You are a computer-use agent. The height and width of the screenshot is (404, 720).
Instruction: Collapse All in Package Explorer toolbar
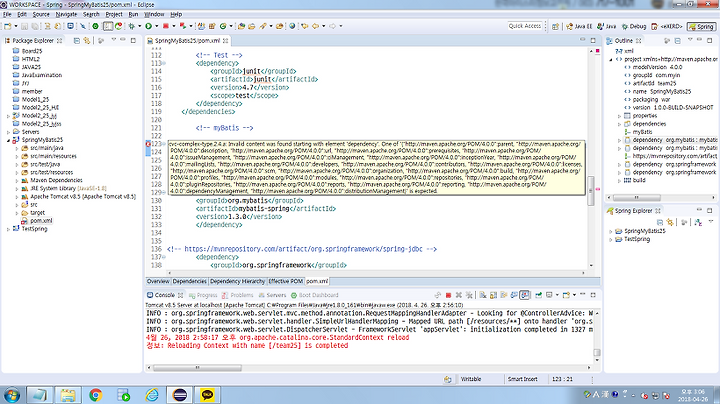(77, 40)
